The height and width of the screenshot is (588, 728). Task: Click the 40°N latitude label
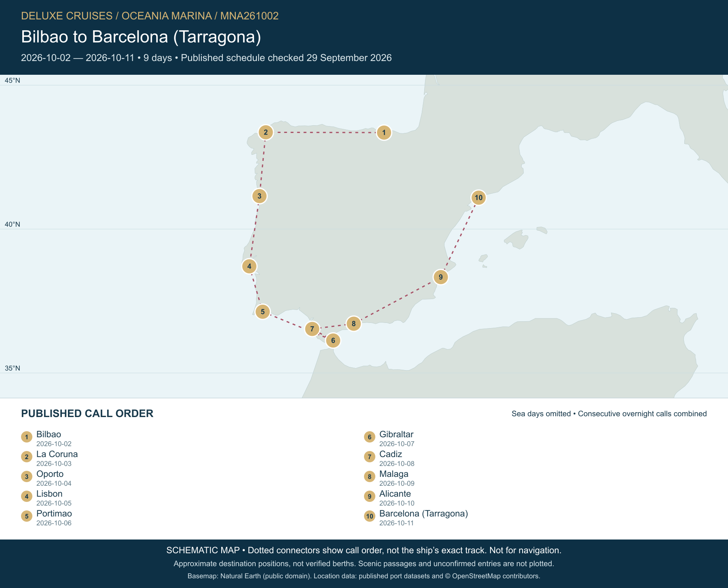pos(13,224)
